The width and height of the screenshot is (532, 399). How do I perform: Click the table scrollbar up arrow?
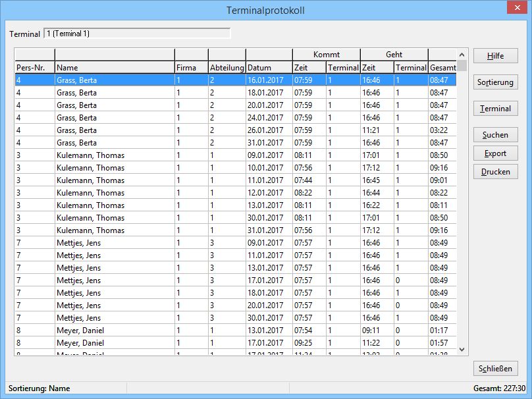(x=462, y=55)
